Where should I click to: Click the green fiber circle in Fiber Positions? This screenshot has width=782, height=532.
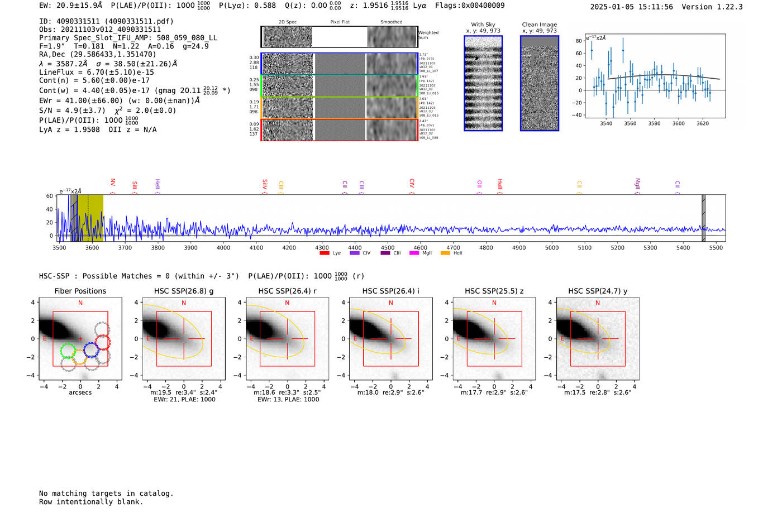[x=68, y=351]
